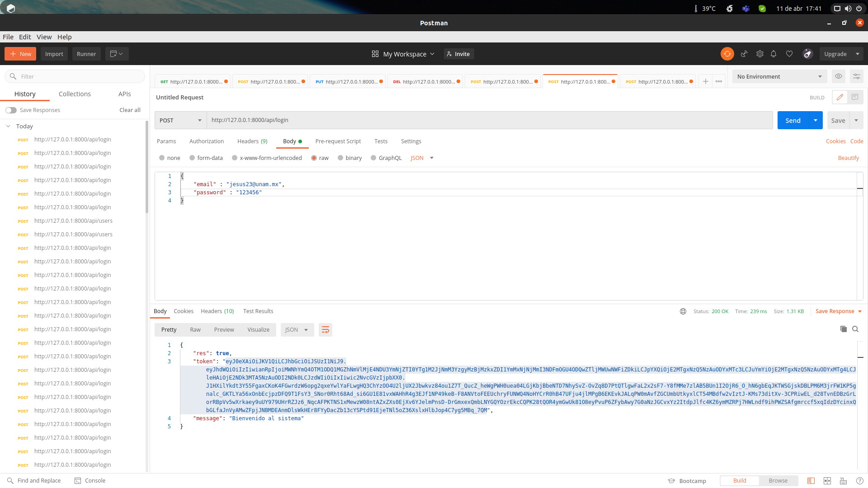
Task: Open the notifications bell
Action: tap(774, 54)
